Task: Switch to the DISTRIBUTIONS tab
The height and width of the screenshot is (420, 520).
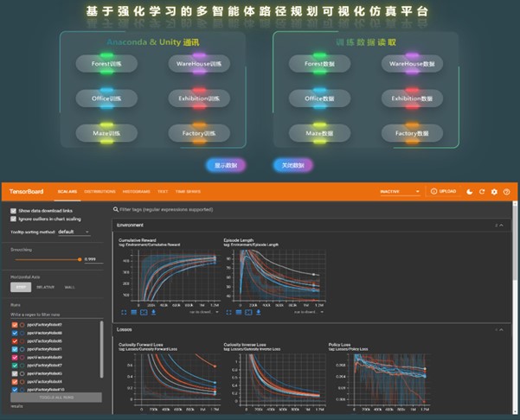Action: pos(100,192)
